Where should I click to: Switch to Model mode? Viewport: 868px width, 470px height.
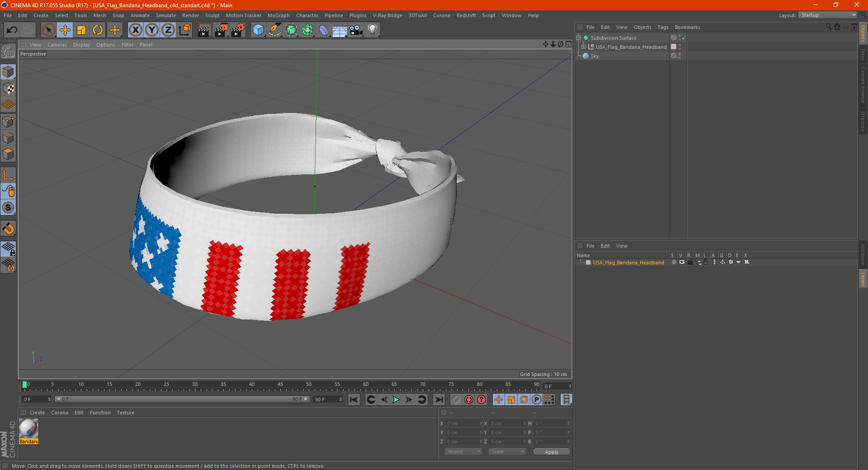pyautogui.click(x=8, y=72)
